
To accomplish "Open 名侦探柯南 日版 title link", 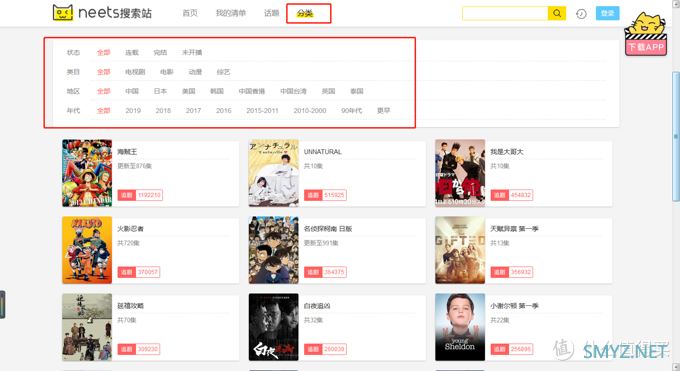I will (328, 229).
